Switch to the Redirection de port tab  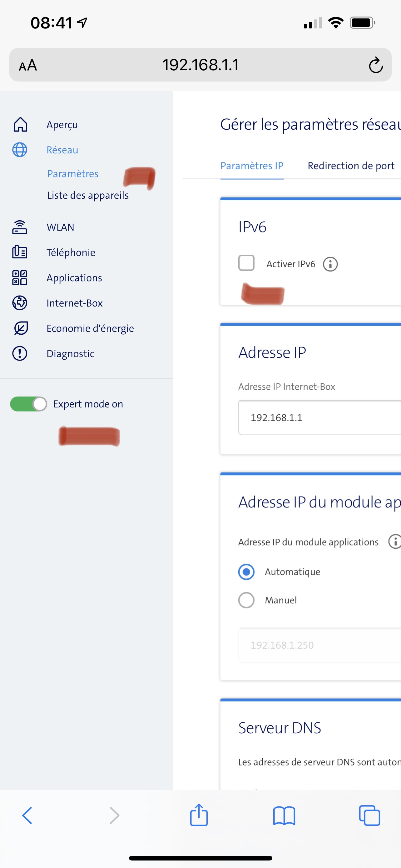coord(351,166)
